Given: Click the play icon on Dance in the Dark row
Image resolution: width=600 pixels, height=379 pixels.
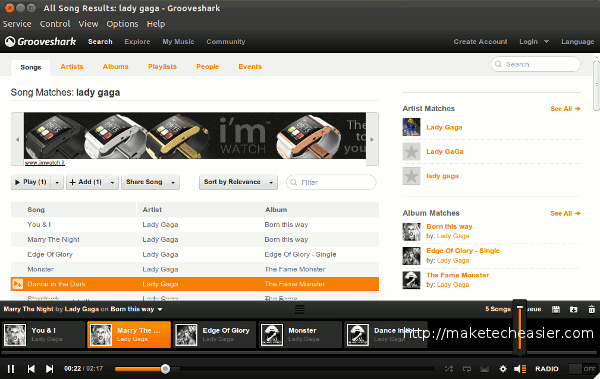Looking at the screenshot, I should click(x=17, y=284).
